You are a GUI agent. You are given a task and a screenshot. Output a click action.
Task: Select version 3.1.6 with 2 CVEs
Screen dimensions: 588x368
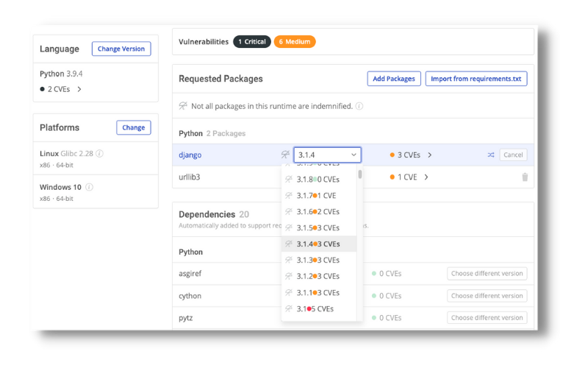pos(319,212)
